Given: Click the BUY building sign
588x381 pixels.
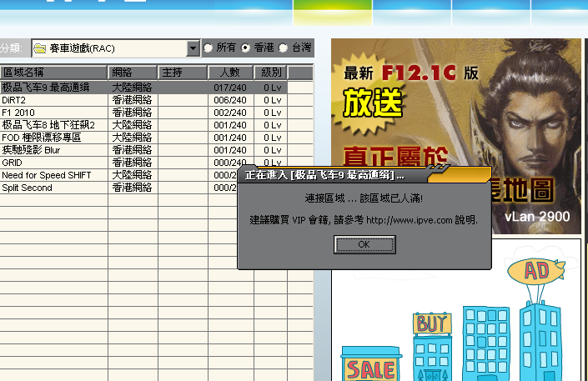Looking at the screenshot, I should (432, 323).
